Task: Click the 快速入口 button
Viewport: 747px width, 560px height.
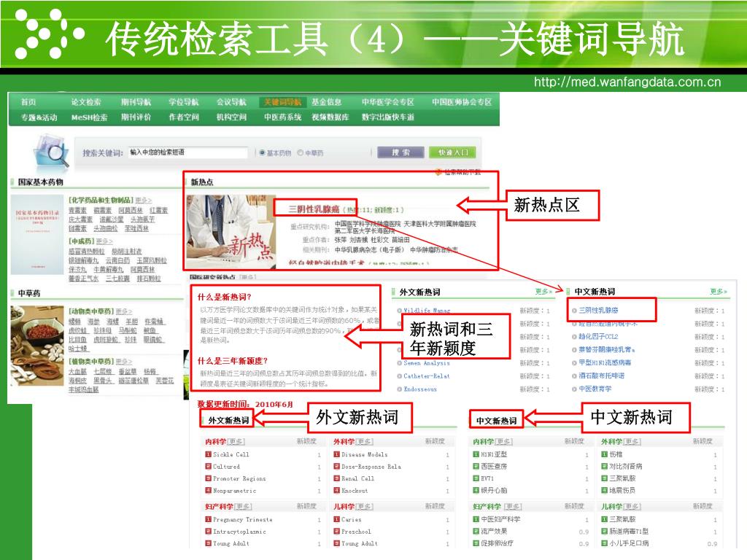Action: (x=452, y=152)
